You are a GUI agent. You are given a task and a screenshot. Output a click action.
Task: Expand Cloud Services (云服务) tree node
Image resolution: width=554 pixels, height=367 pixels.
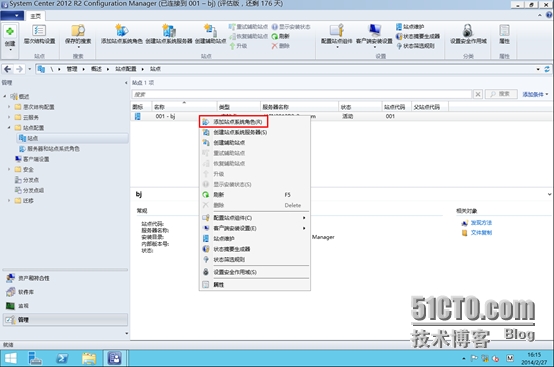tap(9, 117)
